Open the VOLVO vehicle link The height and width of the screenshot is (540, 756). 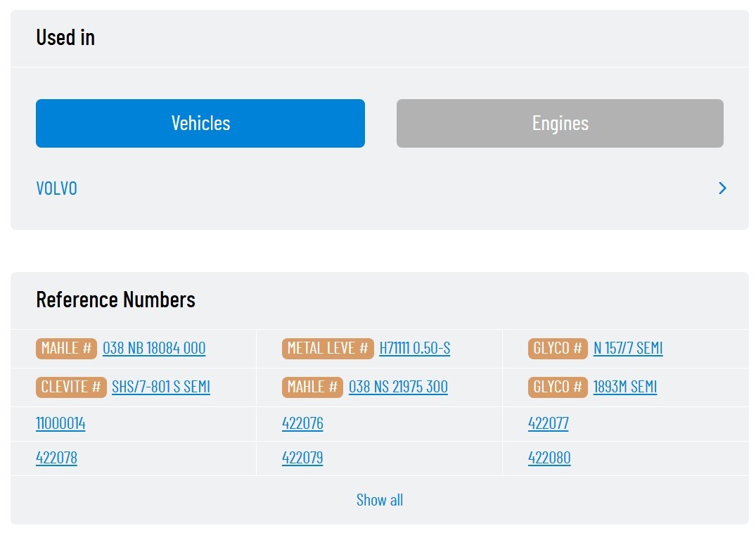[57, 188]
